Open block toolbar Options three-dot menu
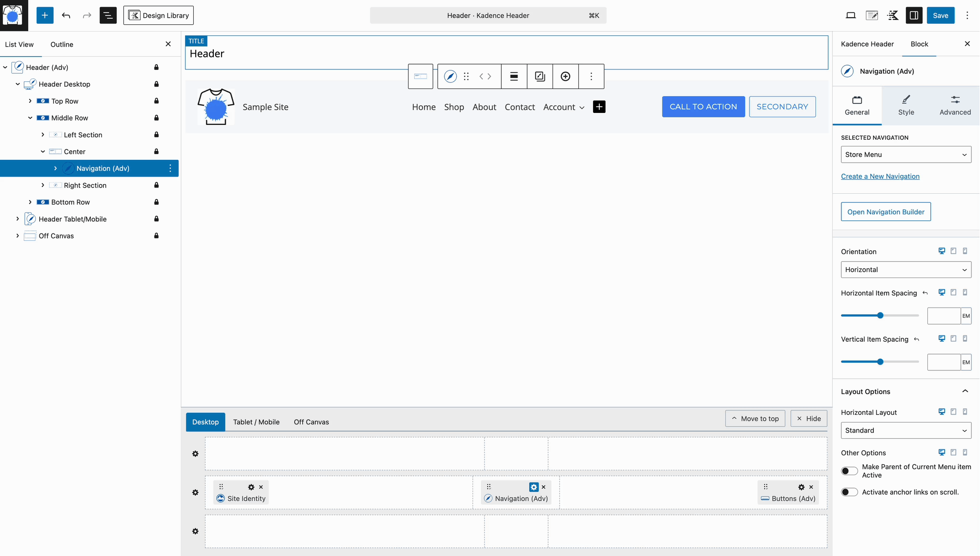The image size is (980, 556). click(591, 77)
